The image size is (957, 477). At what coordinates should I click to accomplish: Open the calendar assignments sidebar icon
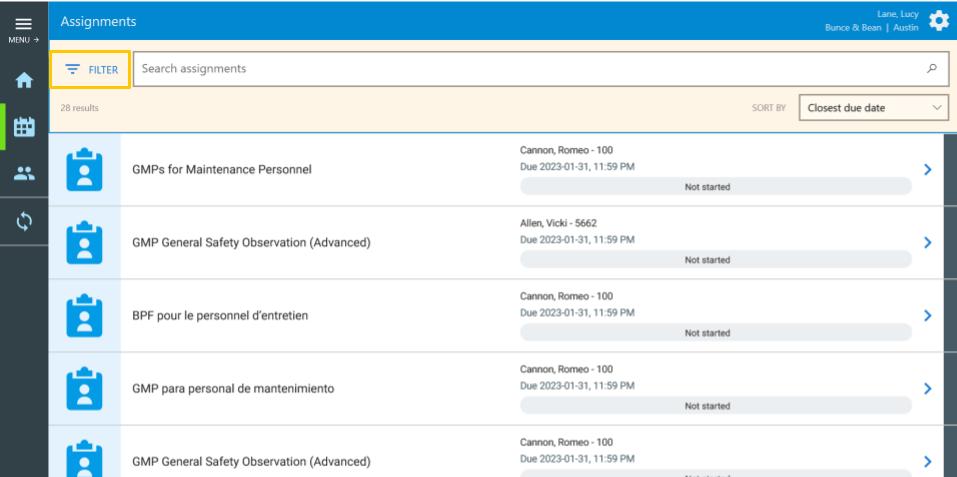click(x=22, y=127)
